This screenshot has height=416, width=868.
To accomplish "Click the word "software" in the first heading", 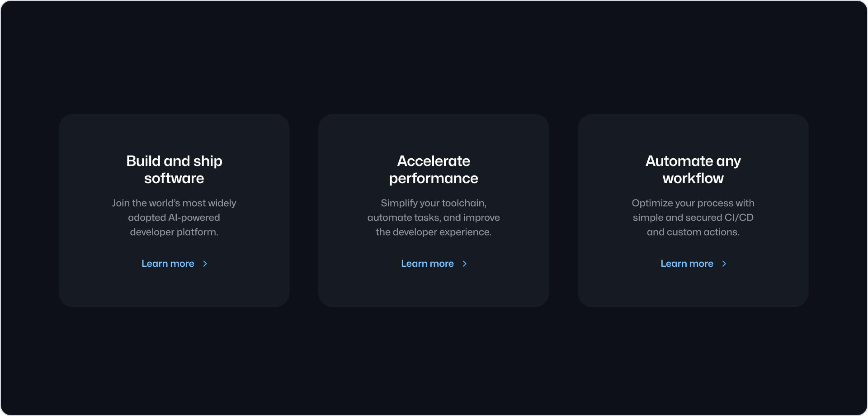I will pos(174,178).
